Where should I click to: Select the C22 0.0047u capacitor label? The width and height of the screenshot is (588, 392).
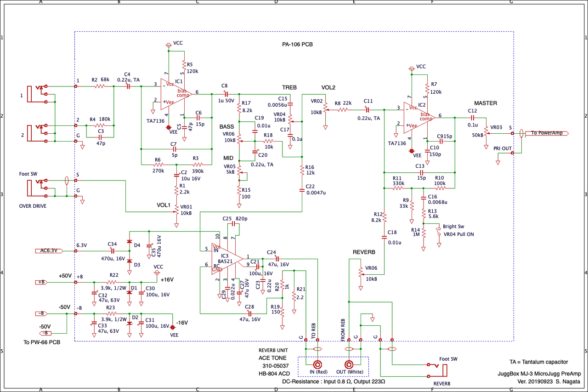pos(316,190)
